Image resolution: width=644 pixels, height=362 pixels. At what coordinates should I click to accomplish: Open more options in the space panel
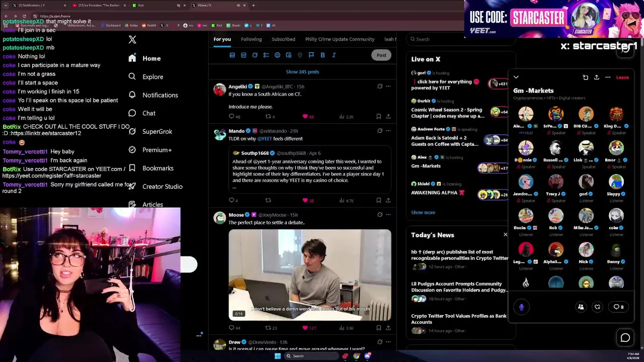tap(608, 77)
